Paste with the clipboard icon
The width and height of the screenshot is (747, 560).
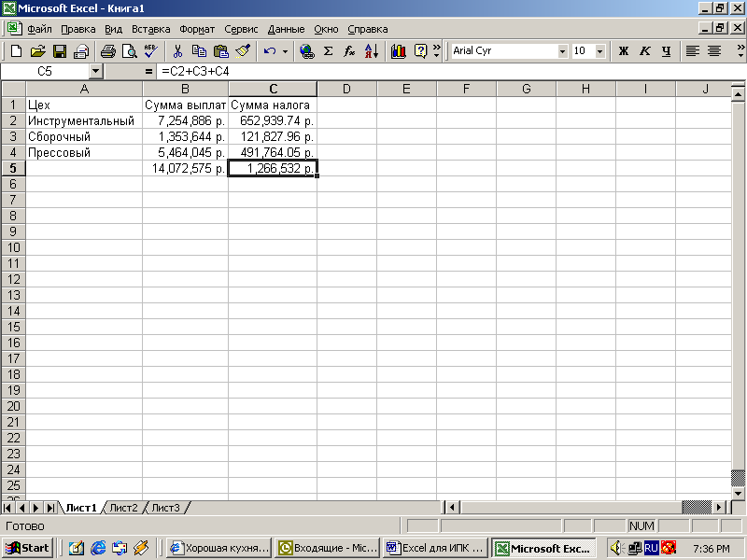click(220, 51)
